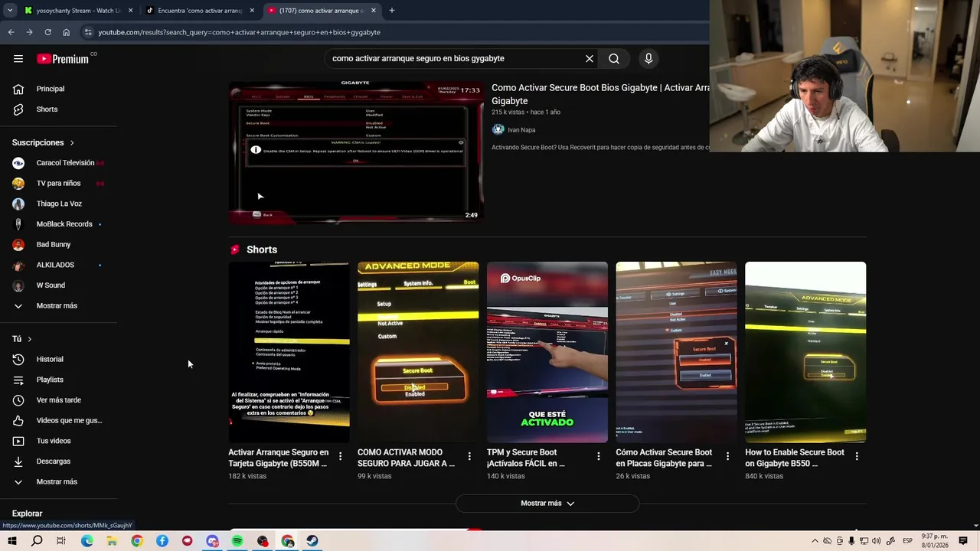Open Como Activar Secure Boot Bios Gigabyte title
Image resolution: width=980 pixels, height=551 pixels.
coord(600,94)
